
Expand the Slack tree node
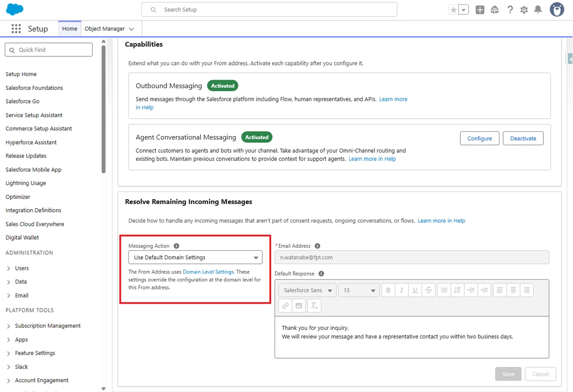point(9,367)
